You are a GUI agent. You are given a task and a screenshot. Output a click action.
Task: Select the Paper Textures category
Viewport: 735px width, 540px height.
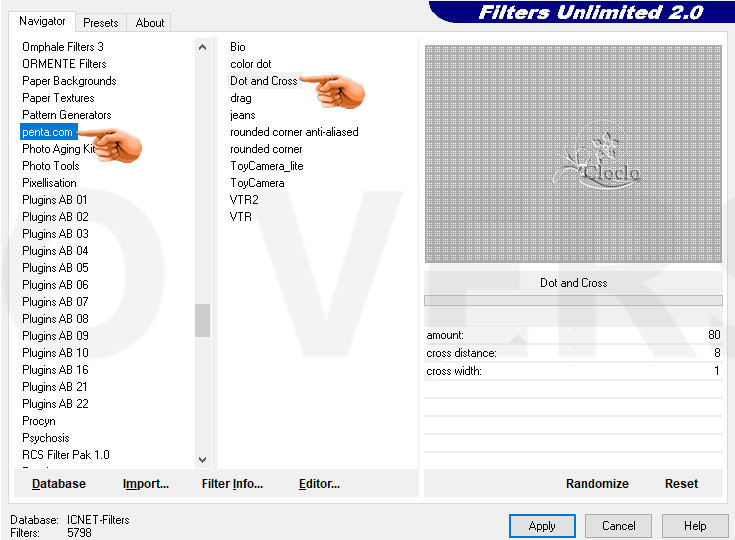(x=58, y=98)
